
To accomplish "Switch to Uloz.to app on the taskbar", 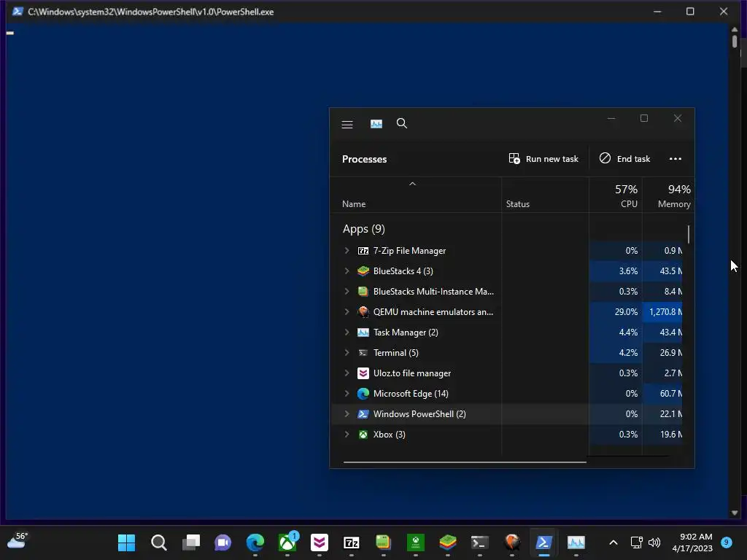I will (x=320, y=542).
